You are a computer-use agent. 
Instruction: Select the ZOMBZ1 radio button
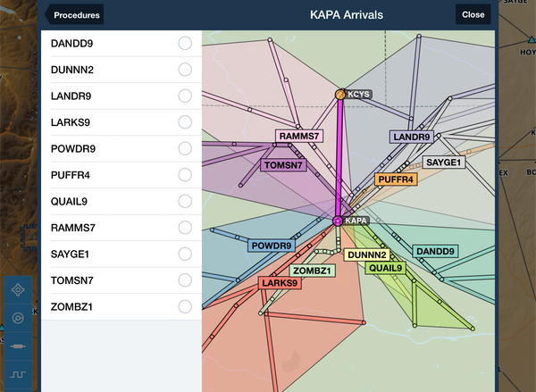coord(185,306)
